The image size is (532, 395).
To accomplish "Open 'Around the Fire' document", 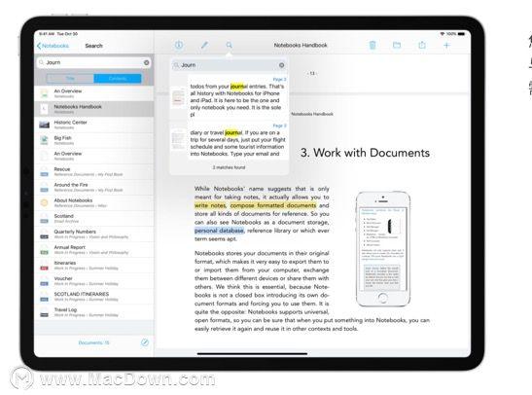I will (94, 187).
